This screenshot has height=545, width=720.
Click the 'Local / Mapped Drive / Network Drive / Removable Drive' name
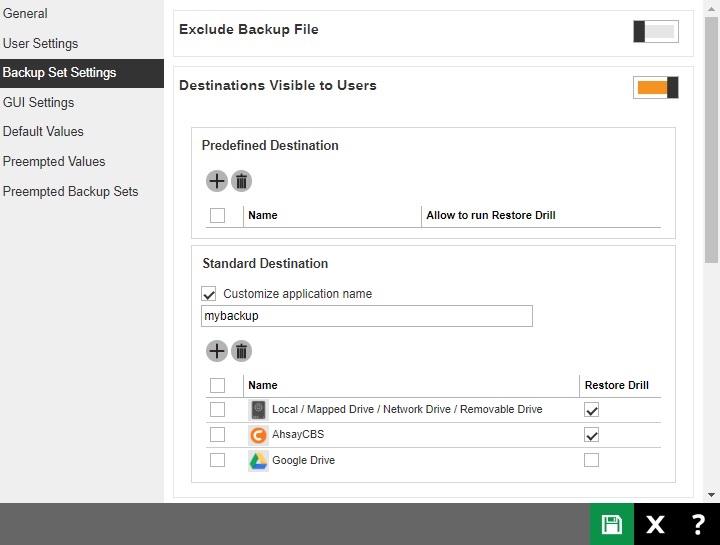[407, 409]
